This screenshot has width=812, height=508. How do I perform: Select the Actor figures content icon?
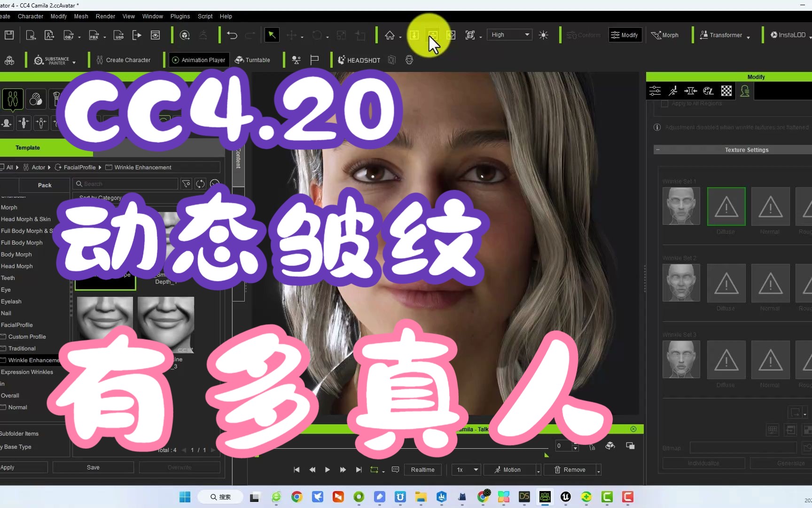click(x=13, y=99)
